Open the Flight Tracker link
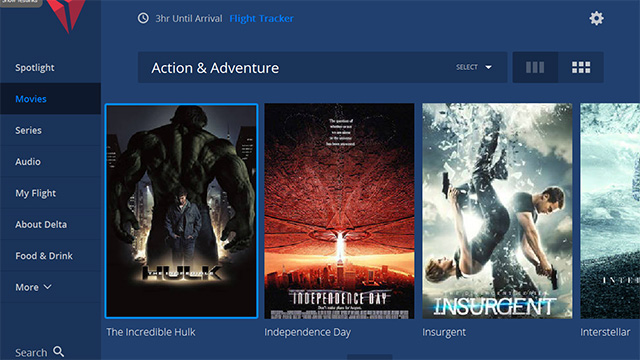640x360 pixels. click(261, 18)
